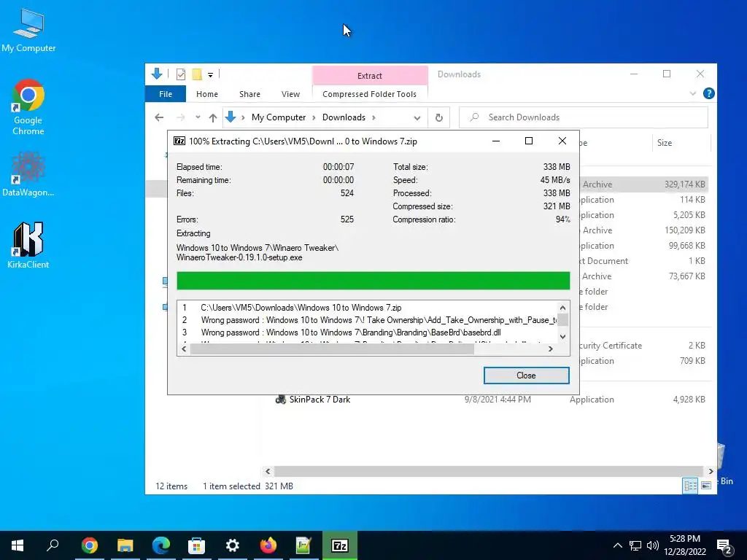Click the volume speaker tray icon
The image size is (747, 560).
pos(653,545)
